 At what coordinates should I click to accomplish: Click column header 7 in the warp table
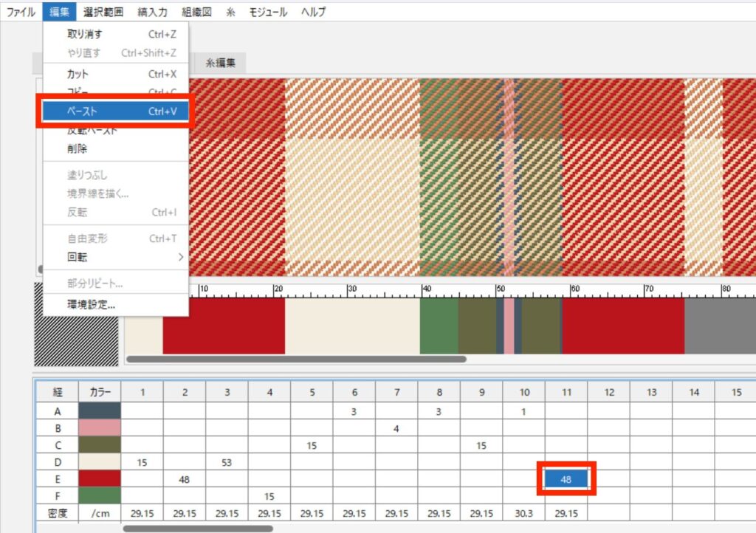[396, 392]
